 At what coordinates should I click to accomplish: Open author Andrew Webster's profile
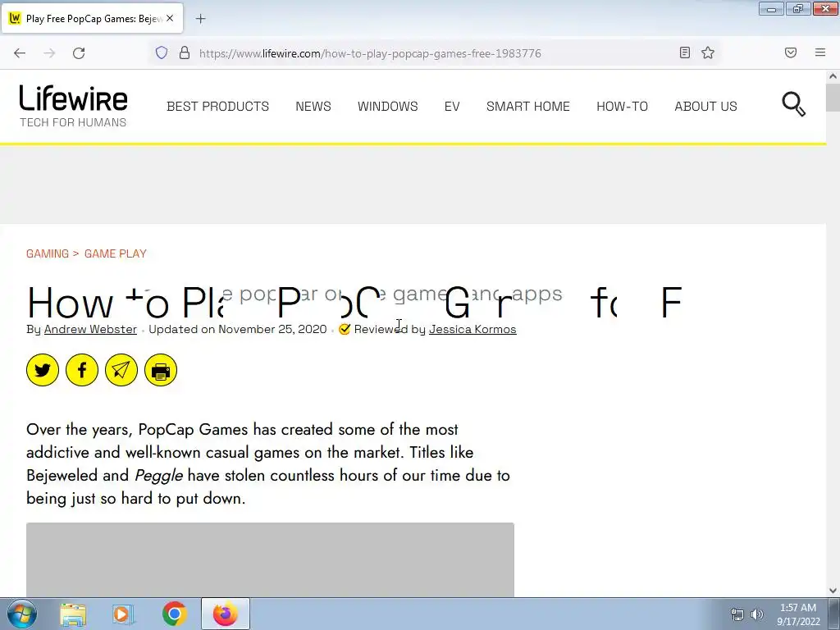coord(90,329)
